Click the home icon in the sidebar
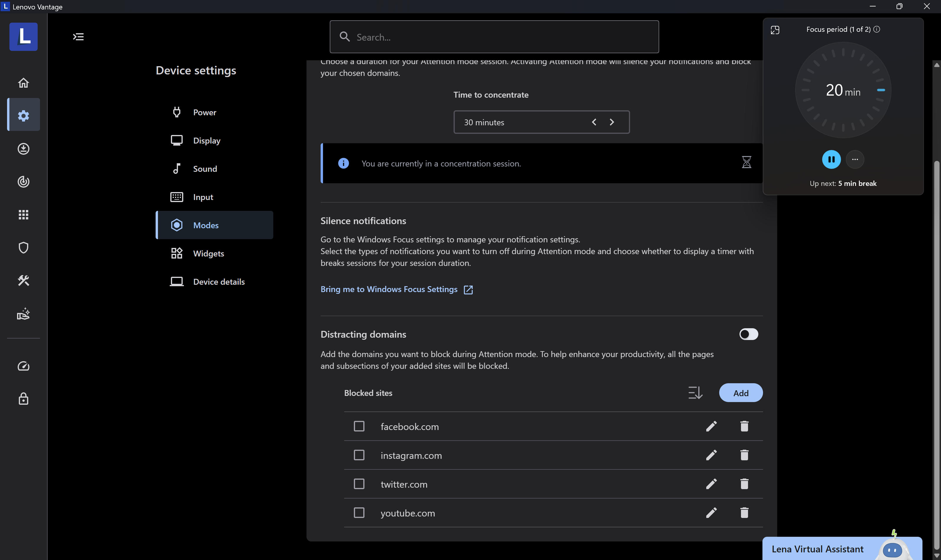Viewport: 941px width, 560px height. click(x=24, y=83)
